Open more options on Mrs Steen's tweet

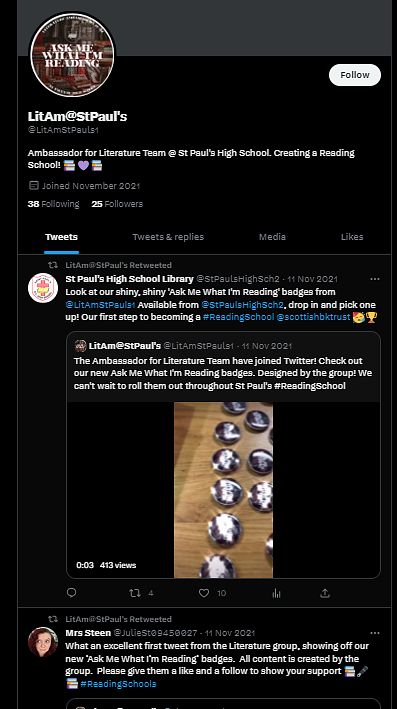click(375, 633)
